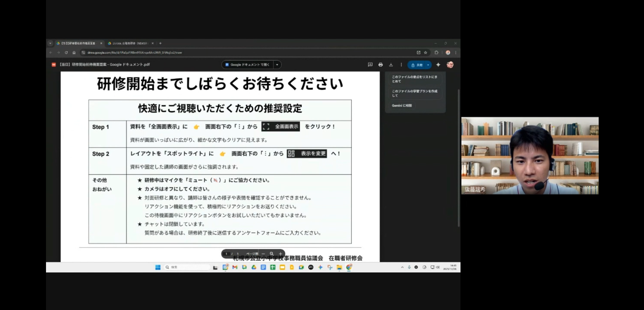
Task: Click the Googleドキュメントで開く button
Action: click(x=247, y=65)
